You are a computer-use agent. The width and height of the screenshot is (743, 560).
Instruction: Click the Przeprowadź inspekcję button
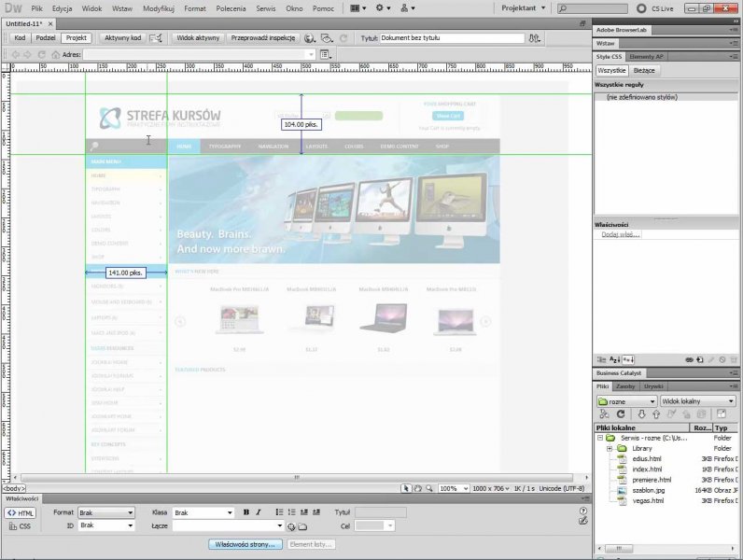[x=263, y=38]
